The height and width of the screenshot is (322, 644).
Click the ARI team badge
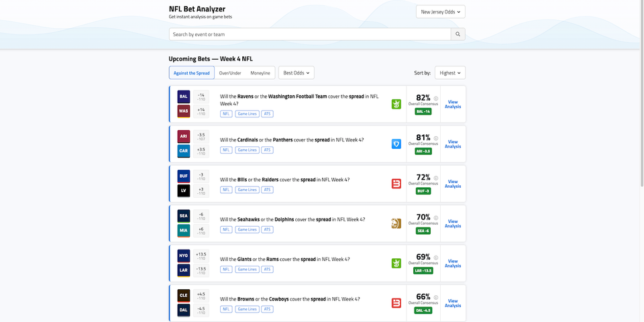(184, 136)
